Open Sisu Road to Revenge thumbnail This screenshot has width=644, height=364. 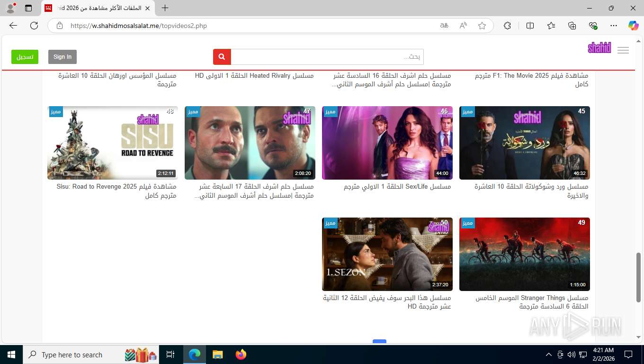click(113, 143)
